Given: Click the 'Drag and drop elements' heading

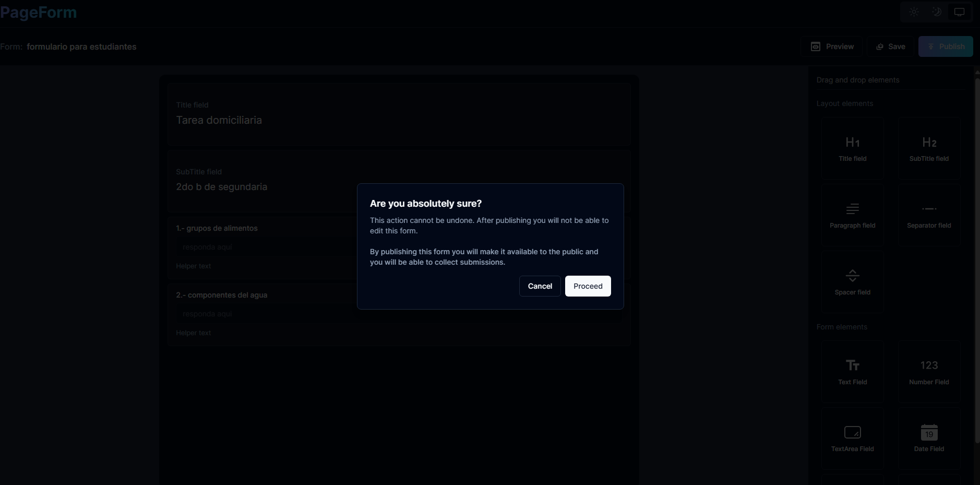Looking at the screenshot, I should coord(858,80).
